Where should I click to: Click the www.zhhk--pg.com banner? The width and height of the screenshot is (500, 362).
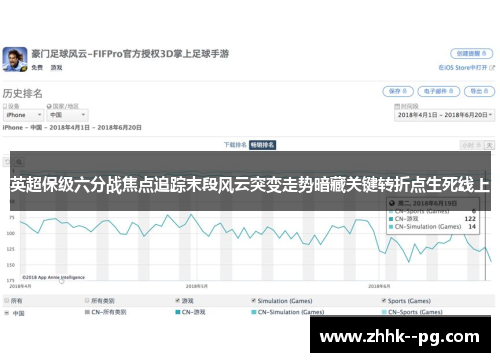coord(400,335)
